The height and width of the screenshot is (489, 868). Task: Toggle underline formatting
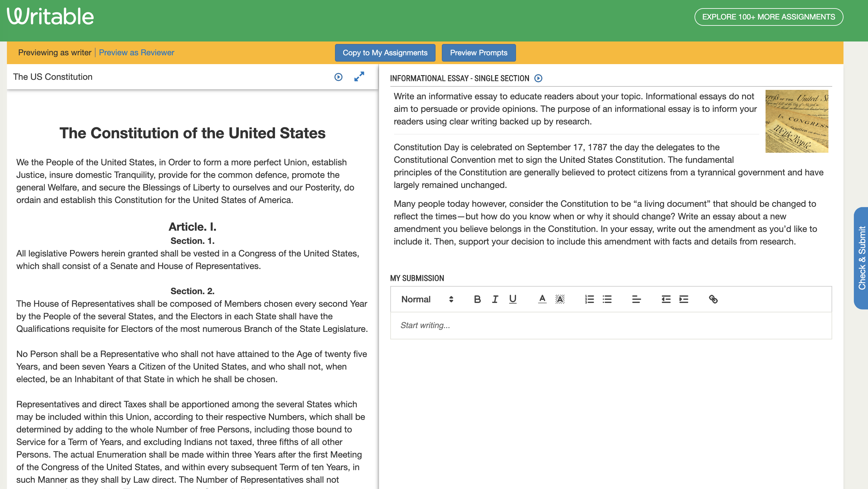(513, 299)
